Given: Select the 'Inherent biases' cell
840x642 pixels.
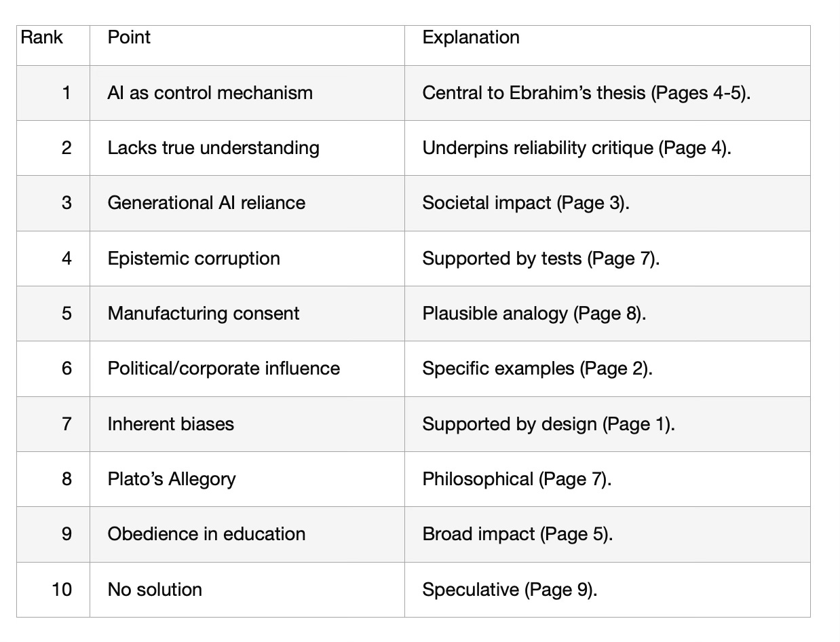Looking at the screenshot, I should click(247, 424).
